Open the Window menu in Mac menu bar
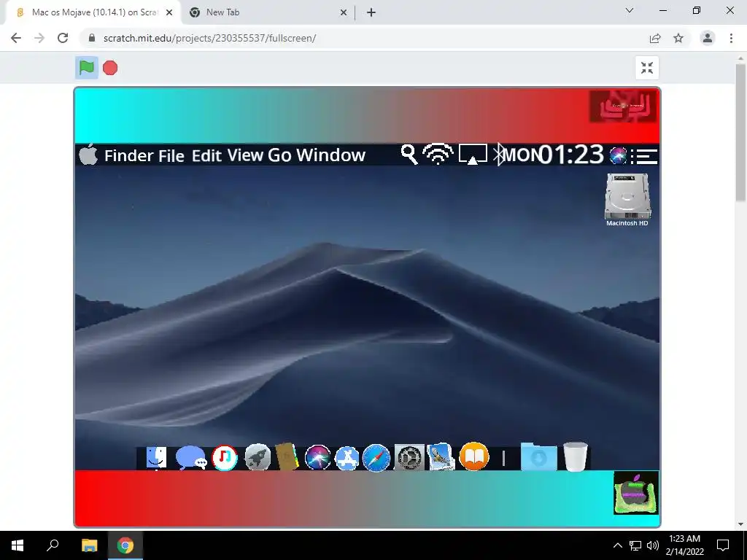This screenshot has width=747, height=560. pyautogui.click(x=330, y=155)
